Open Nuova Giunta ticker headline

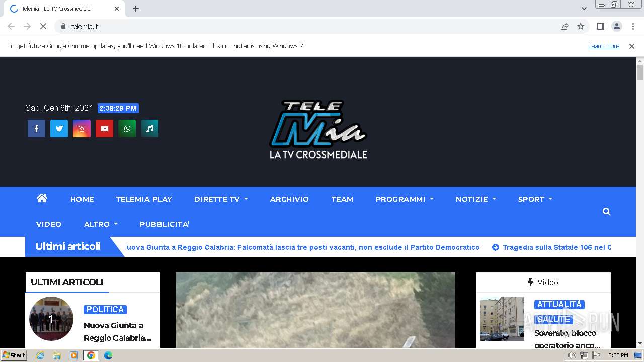pyautogui.click(x=302, y=247)
